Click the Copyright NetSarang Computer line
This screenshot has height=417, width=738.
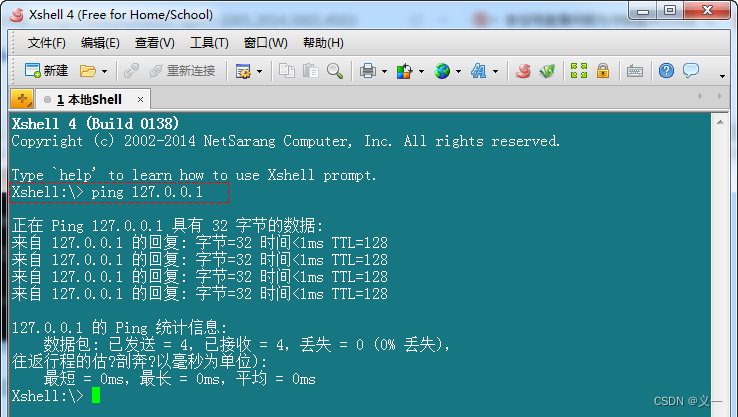click(286, 141)
